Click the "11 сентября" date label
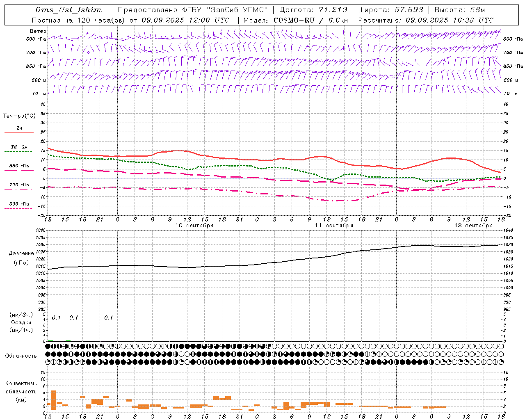525x420 pixels. (334, 226)
